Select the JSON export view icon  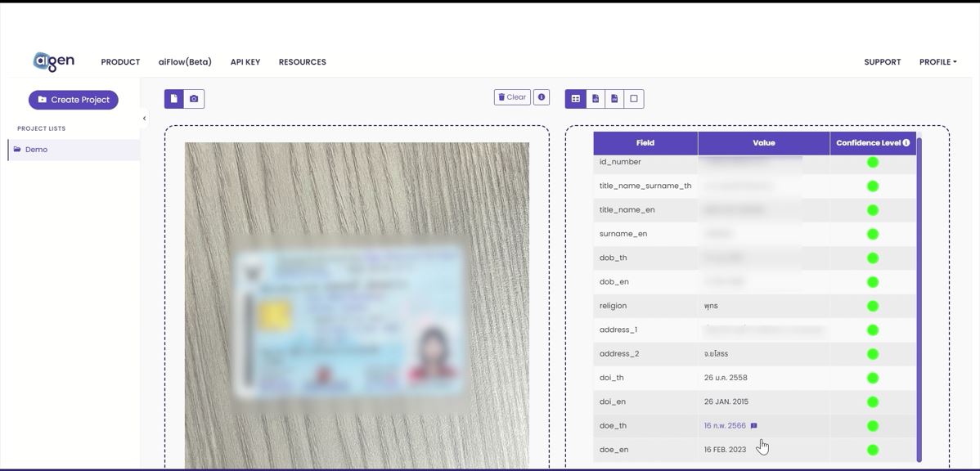pyautogui.click(x=595, y=98)
